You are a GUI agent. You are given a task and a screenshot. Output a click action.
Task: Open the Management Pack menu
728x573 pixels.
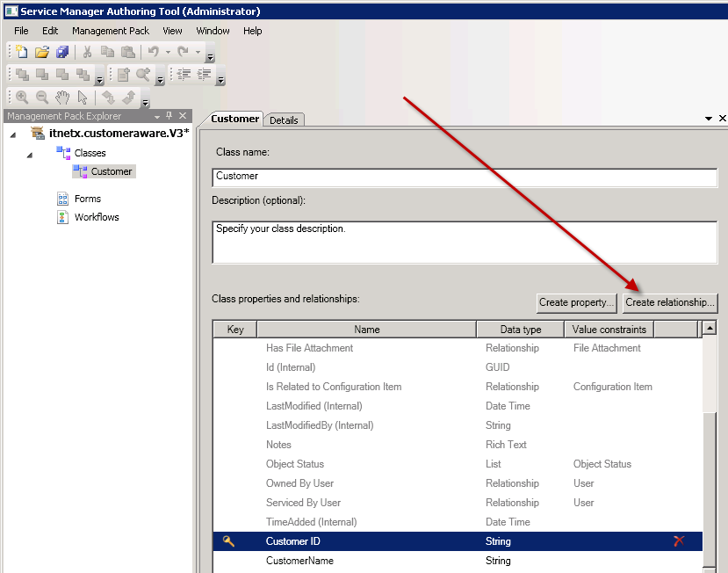pos(111,31)
